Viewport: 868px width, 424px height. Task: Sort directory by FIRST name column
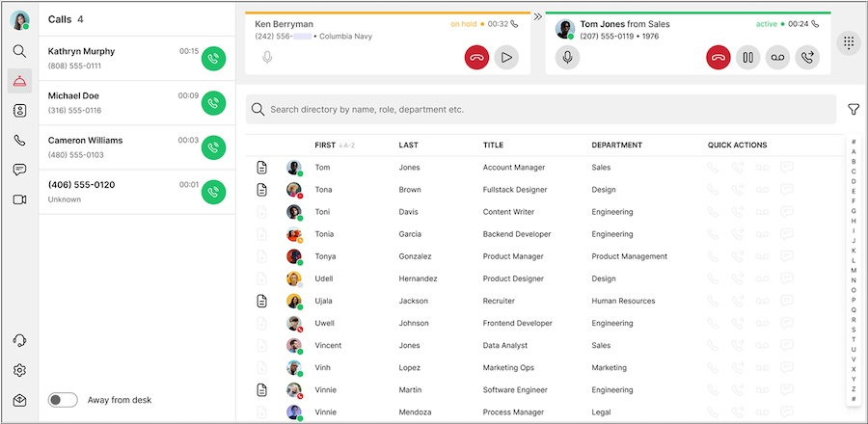[x=325, y=146]
